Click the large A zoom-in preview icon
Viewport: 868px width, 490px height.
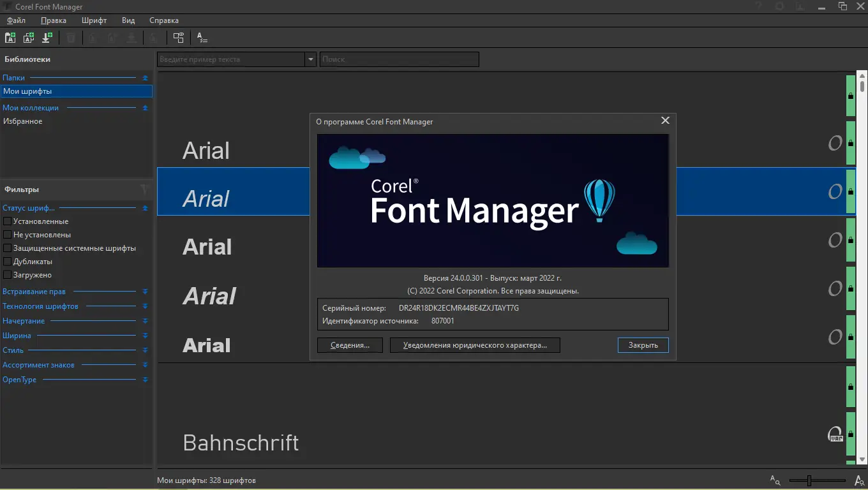[x=858, y=480]
